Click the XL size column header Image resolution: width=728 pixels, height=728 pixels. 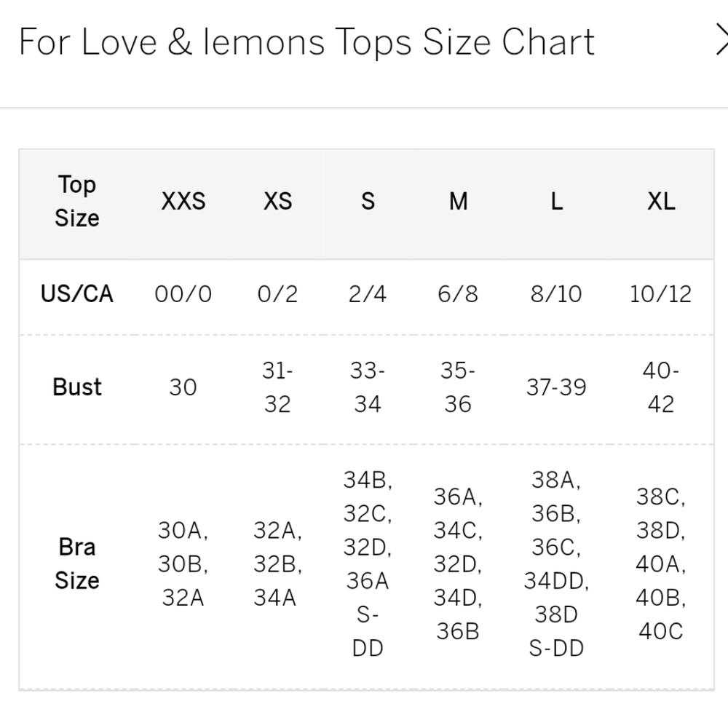(661, 202)
